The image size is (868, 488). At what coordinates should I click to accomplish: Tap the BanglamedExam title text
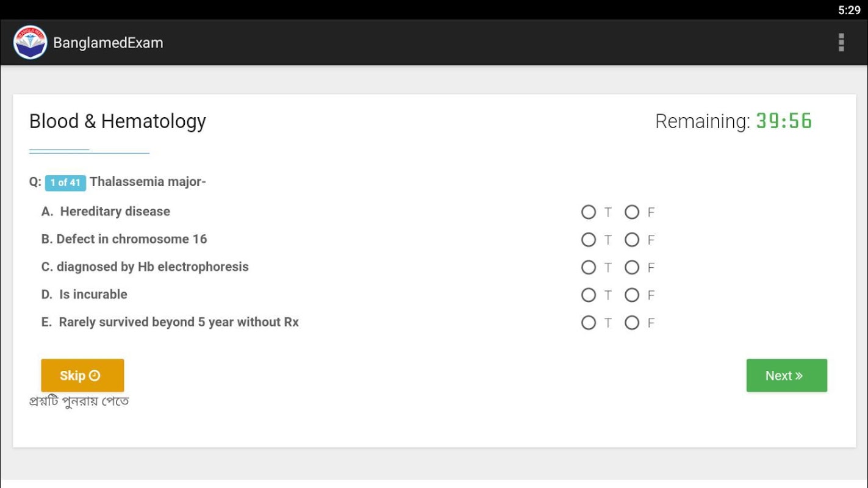click(108, 43)
